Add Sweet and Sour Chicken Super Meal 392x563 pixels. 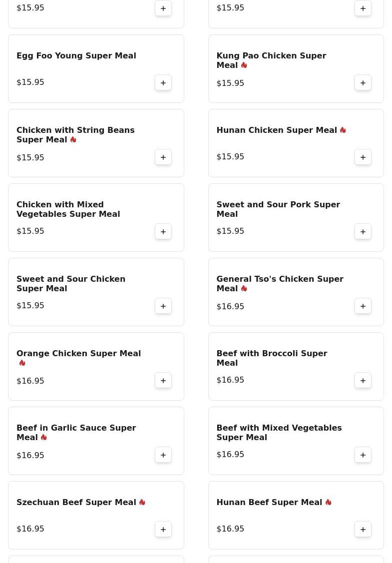163,306
